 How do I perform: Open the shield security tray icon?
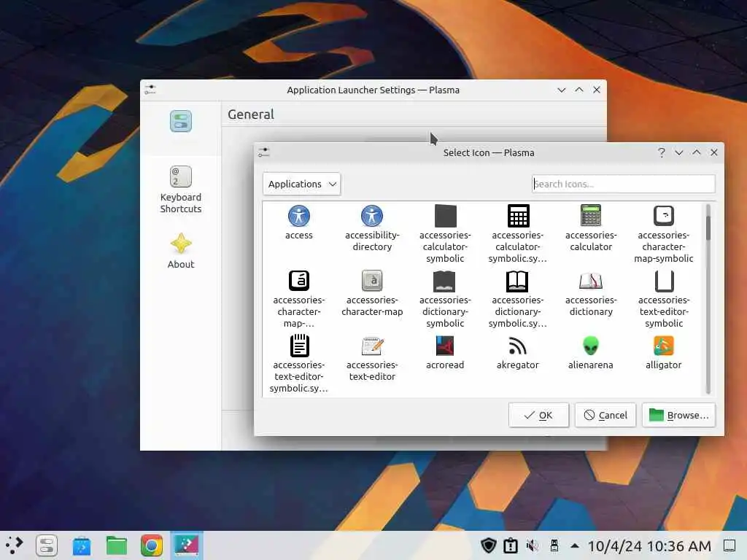[x=488, y=545]
